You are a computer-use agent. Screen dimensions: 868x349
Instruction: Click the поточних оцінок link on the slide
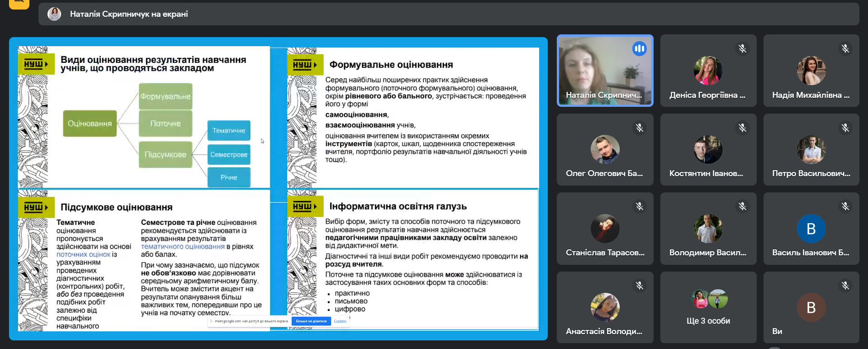point(83,254)
